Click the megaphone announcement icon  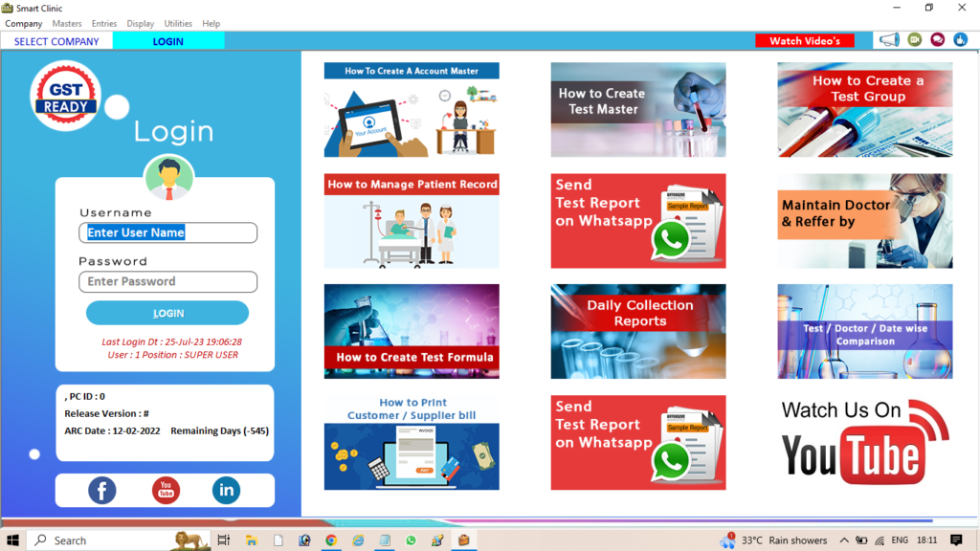point(889,40)
